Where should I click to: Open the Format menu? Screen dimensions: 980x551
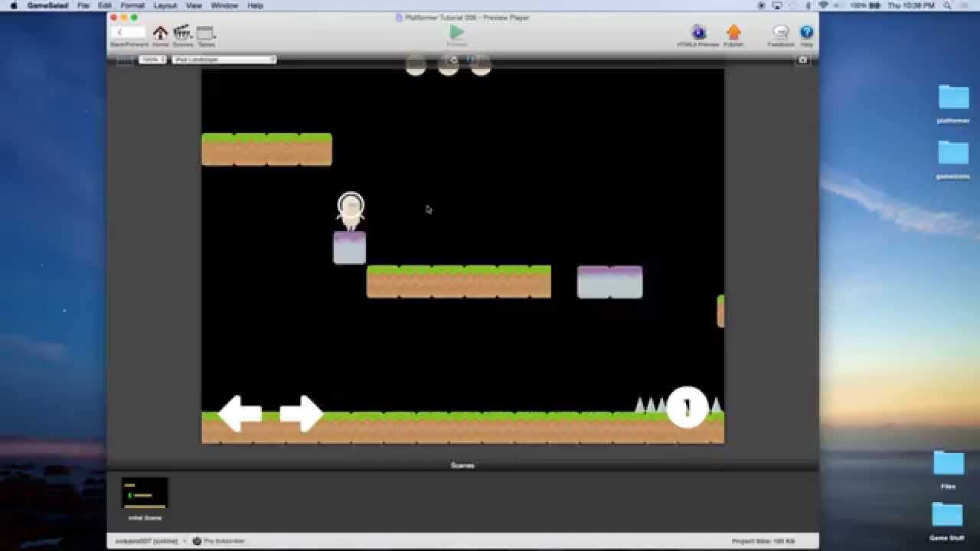[x=132, y=5]
